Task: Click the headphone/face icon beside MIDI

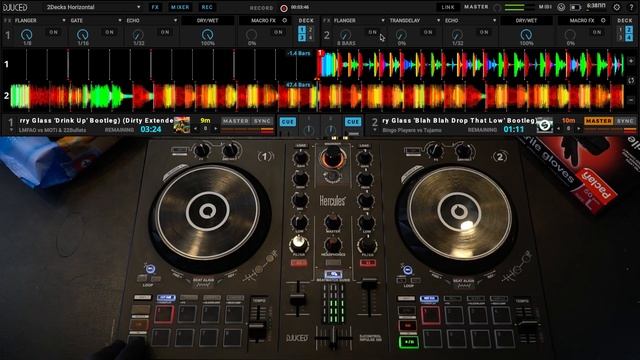Action: pyautogui.click(x=561, y=7)
